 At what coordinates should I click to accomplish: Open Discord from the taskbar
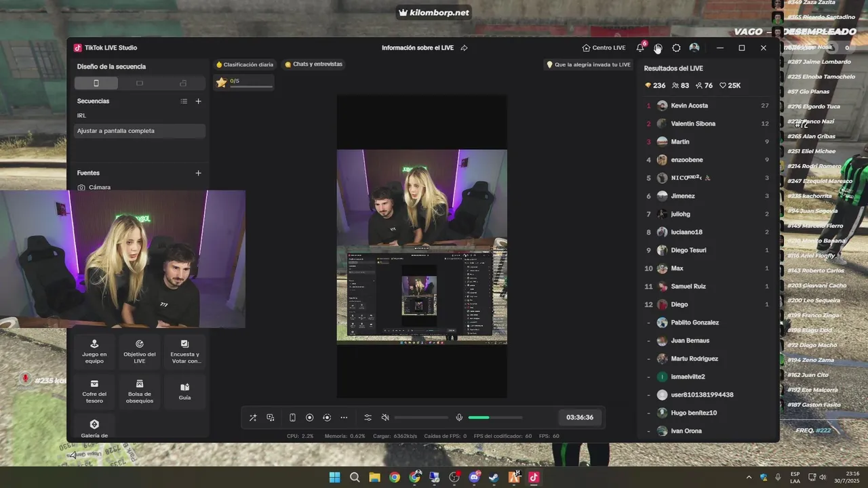tap(474, 477)
